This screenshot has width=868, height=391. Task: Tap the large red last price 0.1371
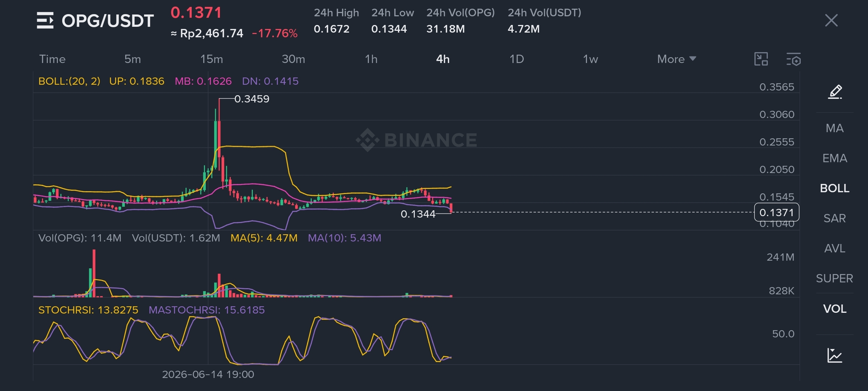pos(196,13)
